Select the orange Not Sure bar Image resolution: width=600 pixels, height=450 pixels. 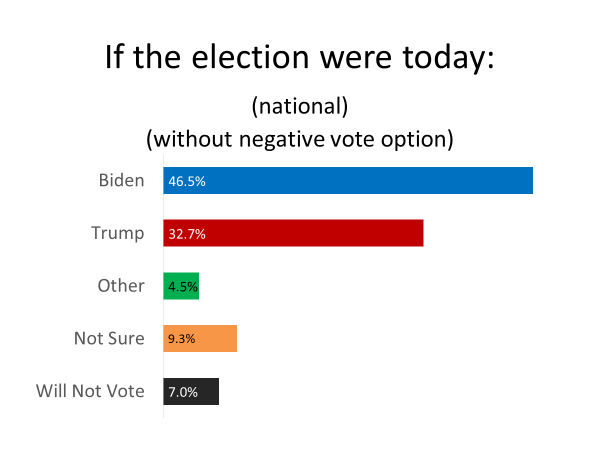(x=200, y=339)
